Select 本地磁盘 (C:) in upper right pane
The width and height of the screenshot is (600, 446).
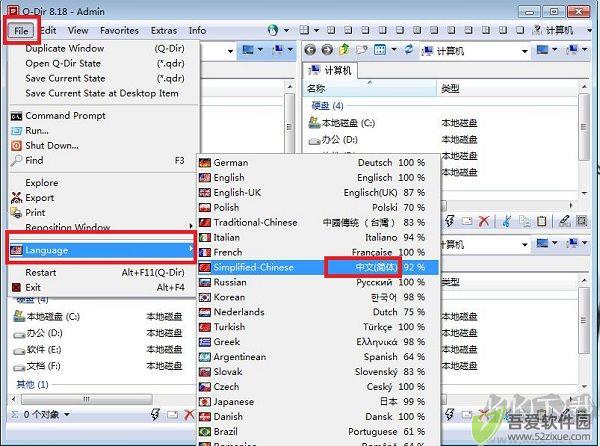pyautogui.click(x=342, y=123)
